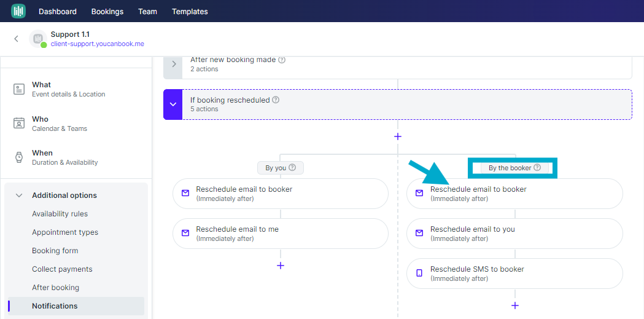Open the Bookings menu item

(x=107, y=12)
